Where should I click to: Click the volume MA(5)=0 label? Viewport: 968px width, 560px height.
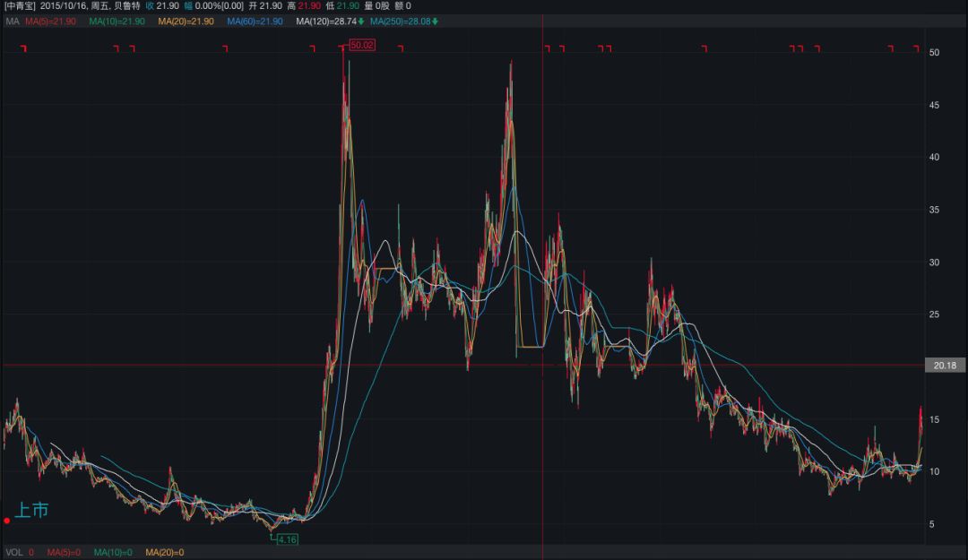(64, 553)
